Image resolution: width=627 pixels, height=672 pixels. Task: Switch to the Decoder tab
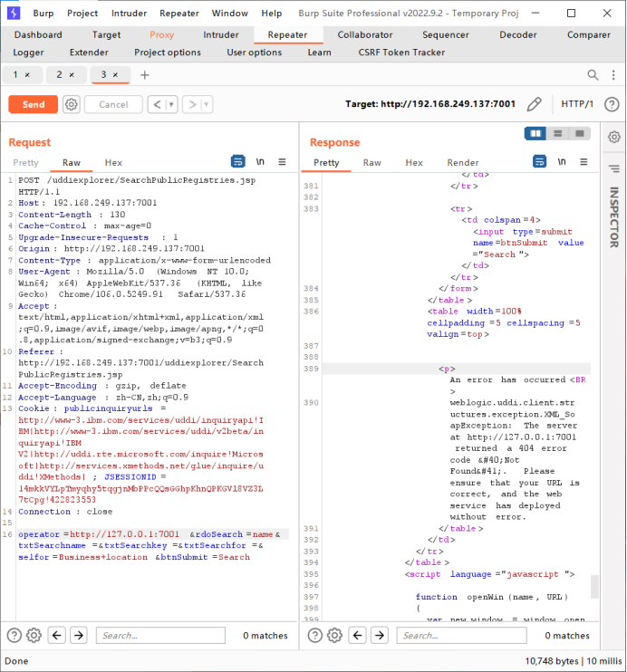518,34
